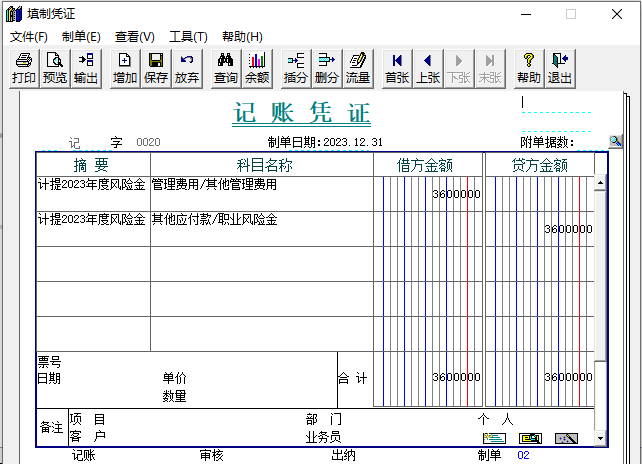The height and width of the screenshot is (464, 642).
Task: Open 预览 print preview
Action: (x=55, y=68)
